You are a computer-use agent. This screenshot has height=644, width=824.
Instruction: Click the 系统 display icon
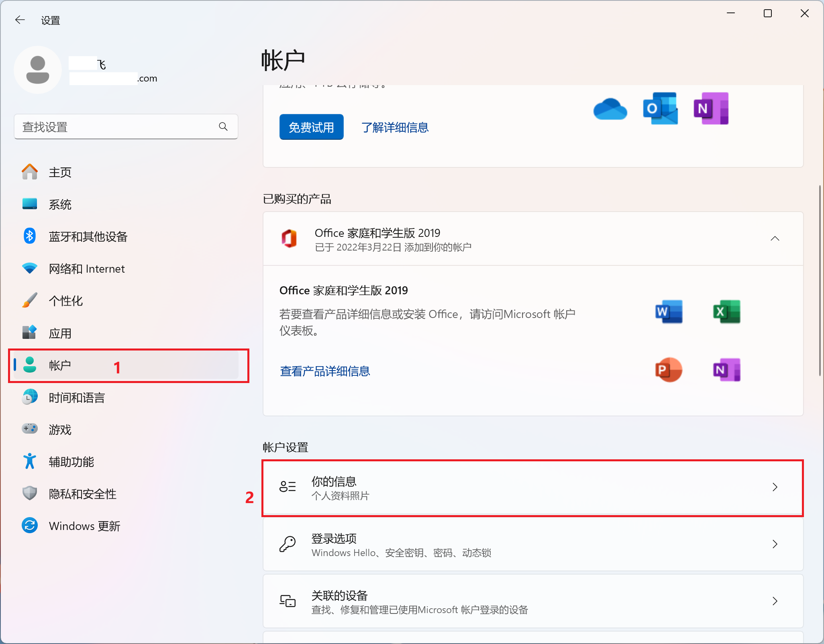[30, 204]
